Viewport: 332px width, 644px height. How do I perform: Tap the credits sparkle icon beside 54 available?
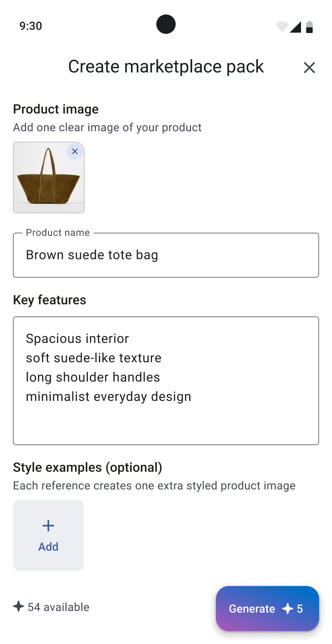[x=19, y=606]
